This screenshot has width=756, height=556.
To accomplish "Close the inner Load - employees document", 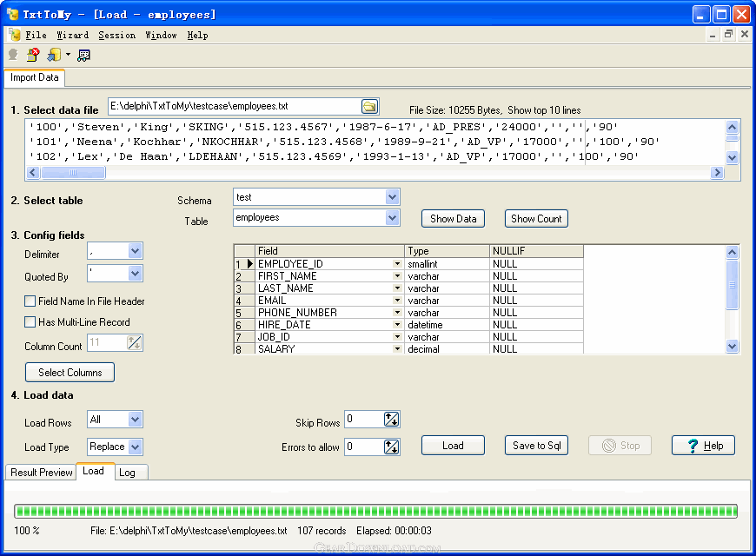I will pos(745,34).
